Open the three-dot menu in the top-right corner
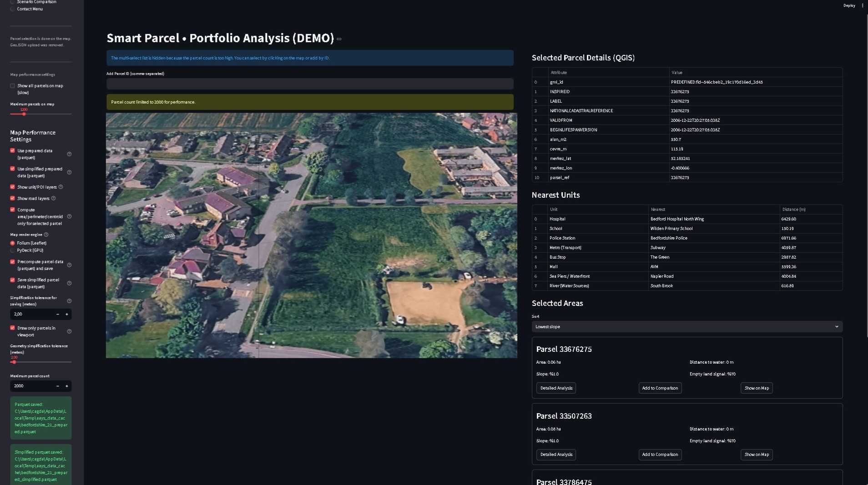This screenshot has width=868, height=485. click(862, 5)
